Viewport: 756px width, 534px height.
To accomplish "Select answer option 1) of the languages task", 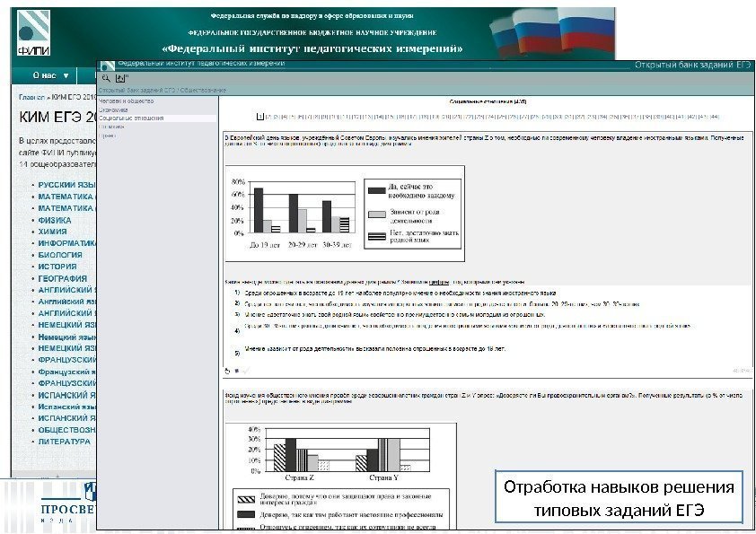I will click(x=395, y=293).
